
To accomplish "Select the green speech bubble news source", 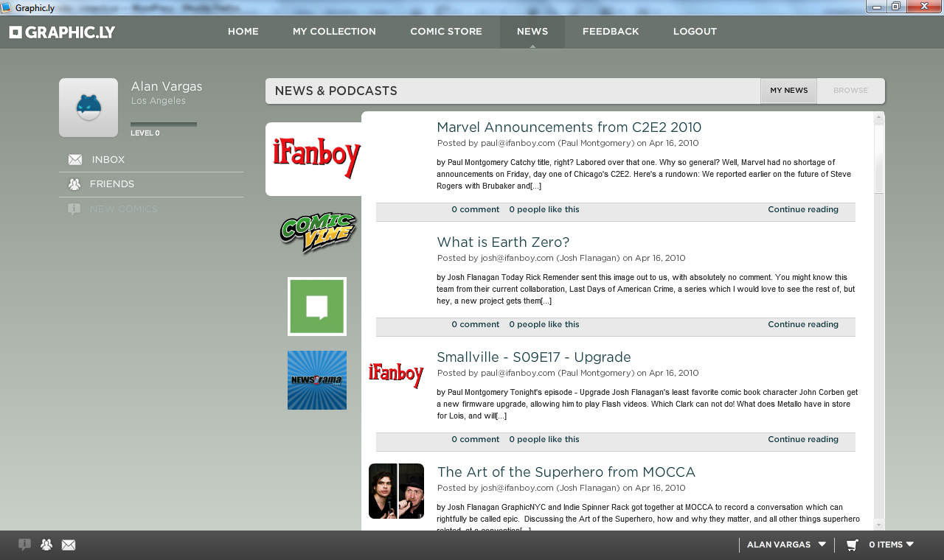I will (317, 307).
